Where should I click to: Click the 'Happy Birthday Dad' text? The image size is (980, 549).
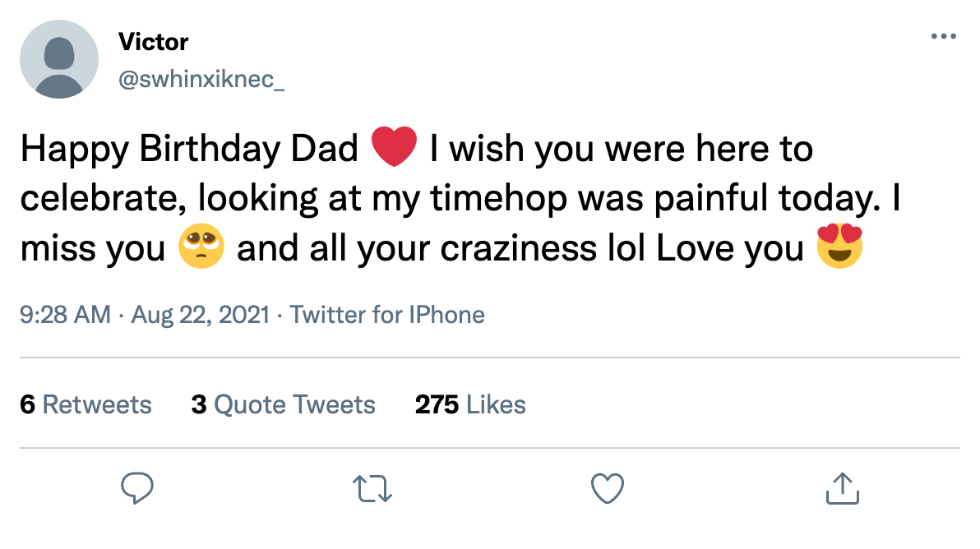click(x=189, y=150)
